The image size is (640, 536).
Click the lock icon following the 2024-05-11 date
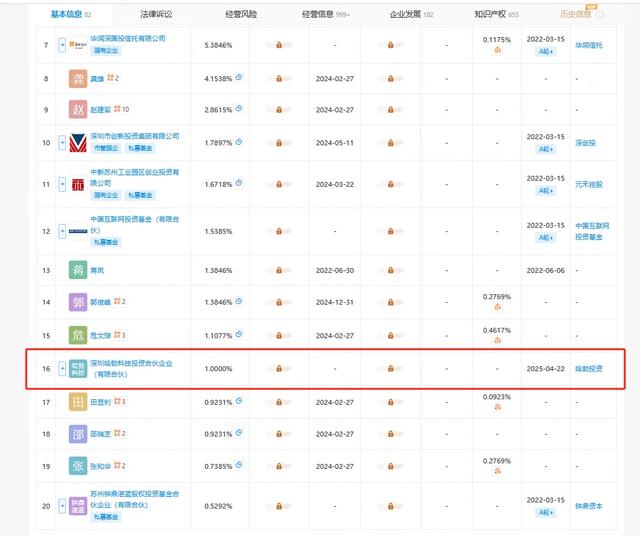coord(391,143)
